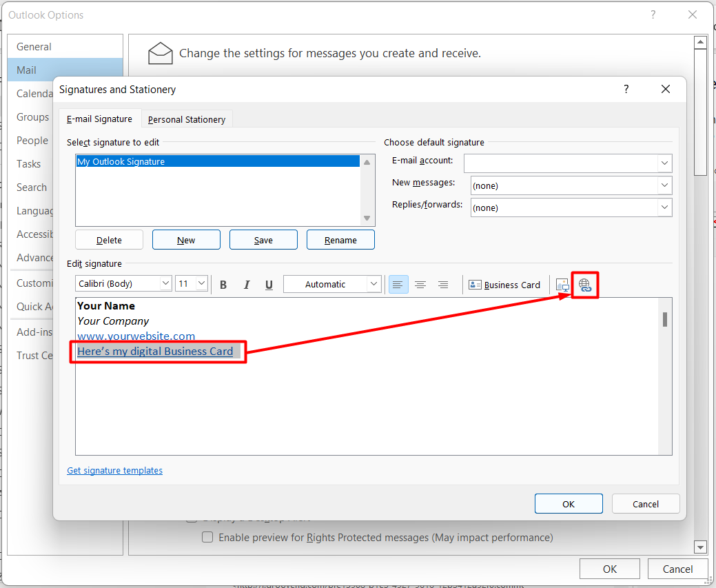Select General in Outlook Options sidebar
The image size is (716, 588).
point(65,47)
